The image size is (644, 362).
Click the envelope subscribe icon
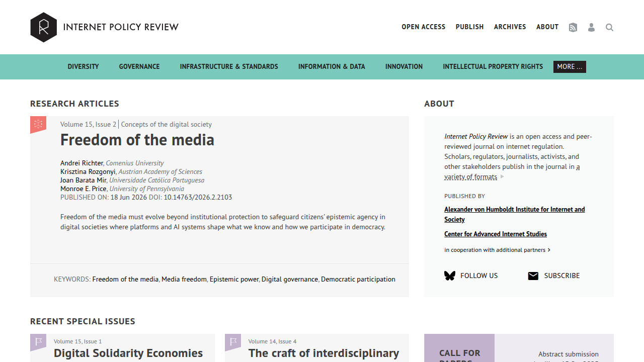click(x=533, y=276)
